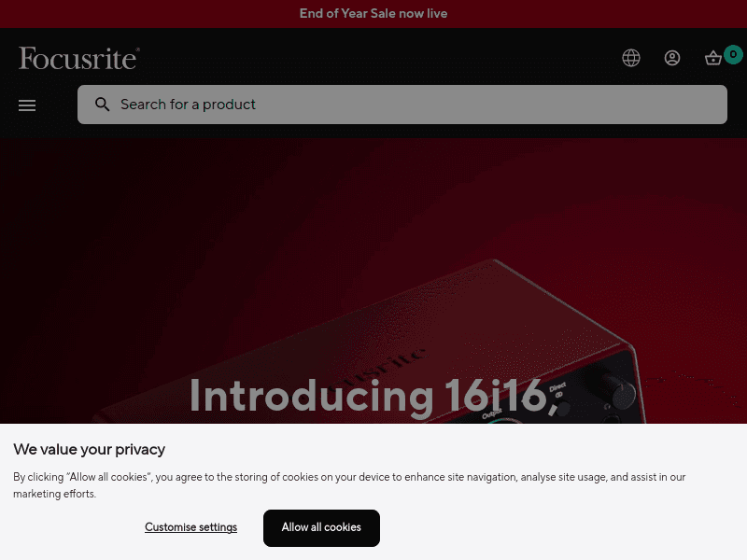Click the green cart item count badge

click(x=733, y=54)
